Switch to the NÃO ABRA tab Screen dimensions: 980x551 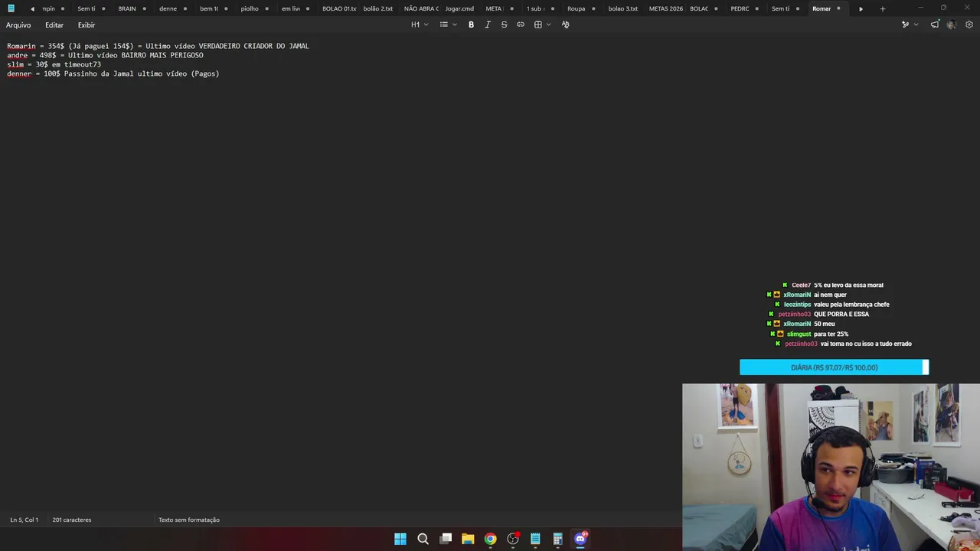click(x=420, y=8)
